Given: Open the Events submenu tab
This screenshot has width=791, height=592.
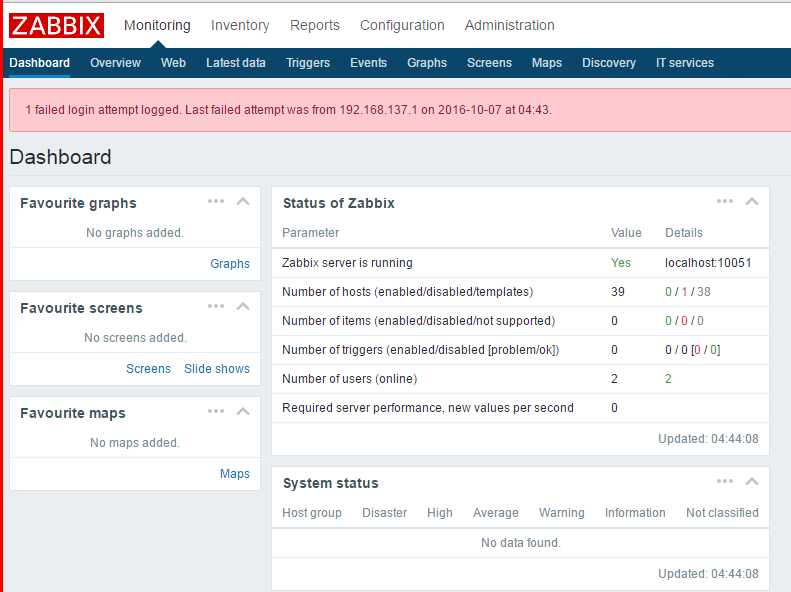Looking at the screenshot, I should point(368,63).
